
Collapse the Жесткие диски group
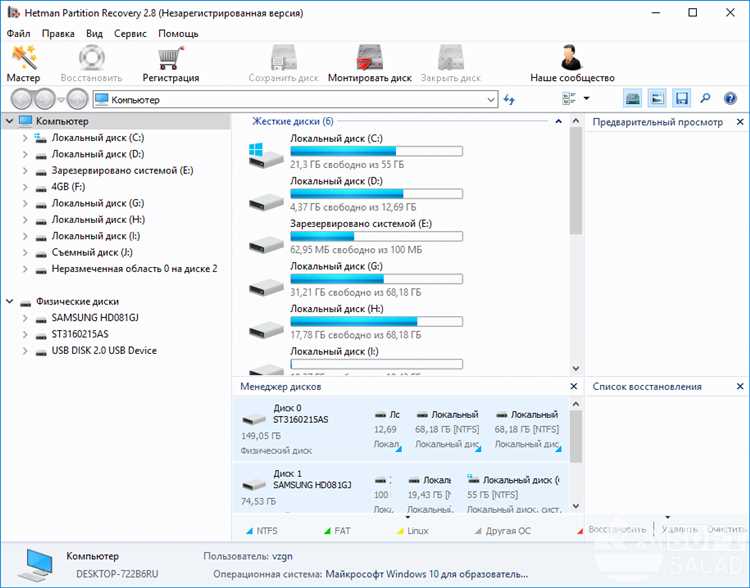[558, 122]
